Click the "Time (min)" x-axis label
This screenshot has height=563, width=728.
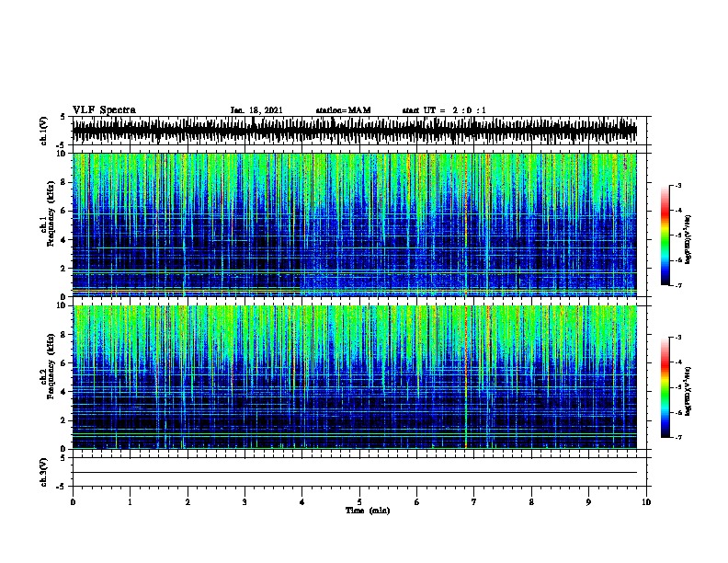(368, 511)
